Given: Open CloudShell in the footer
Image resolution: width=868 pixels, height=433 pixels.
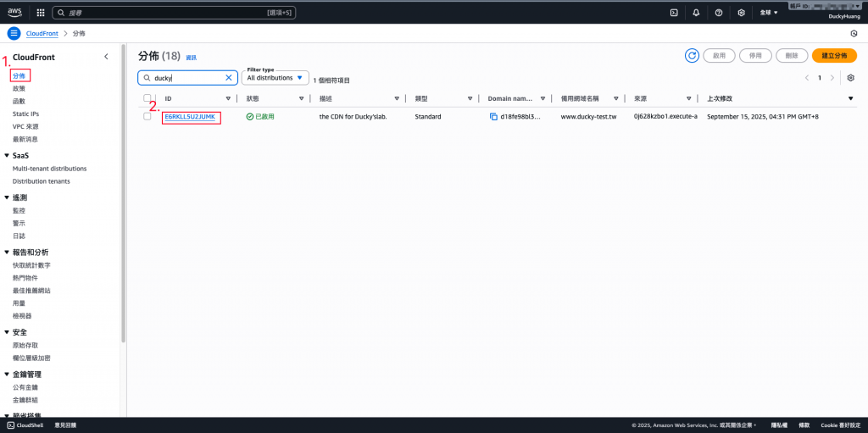Looking at the screenshot, I should click(x=25, y=425).
